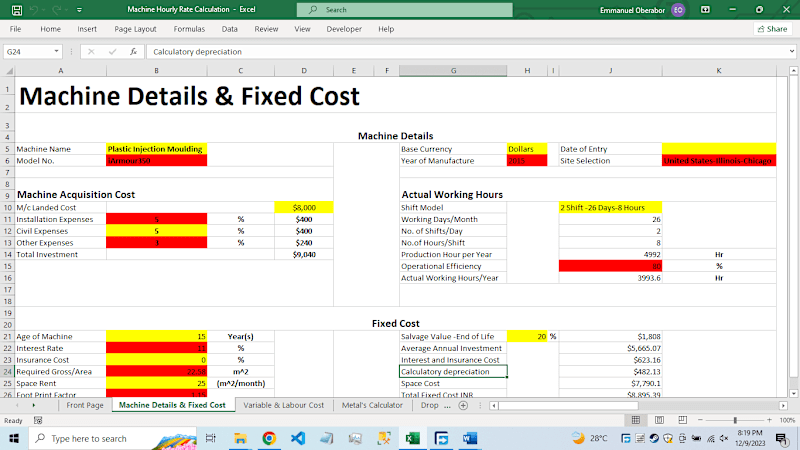800x450 pixels.
Task: Cancel the formula bar entry
Action: 91,52
